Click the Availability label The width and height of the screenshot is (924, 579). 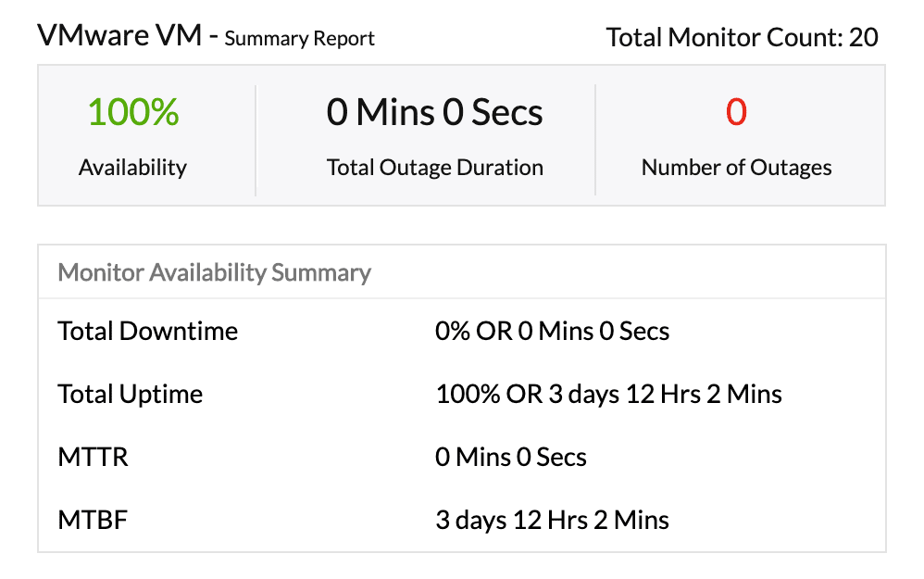131,168
